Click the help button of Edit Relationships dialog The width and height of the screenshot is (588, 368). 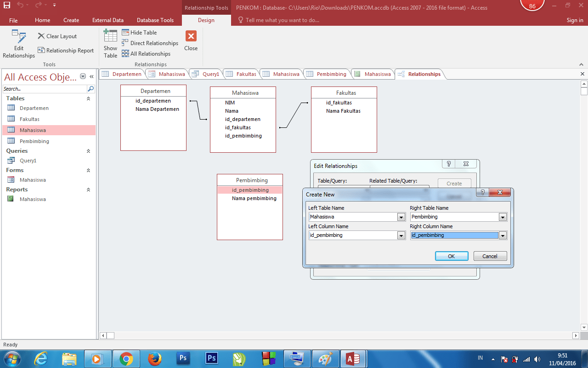448,164
